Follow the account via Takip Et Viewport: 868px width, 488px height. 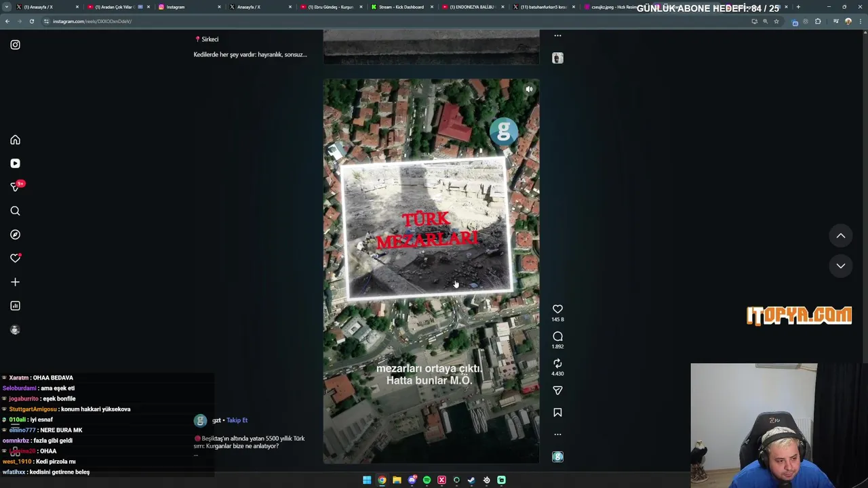tap(237, 420)
